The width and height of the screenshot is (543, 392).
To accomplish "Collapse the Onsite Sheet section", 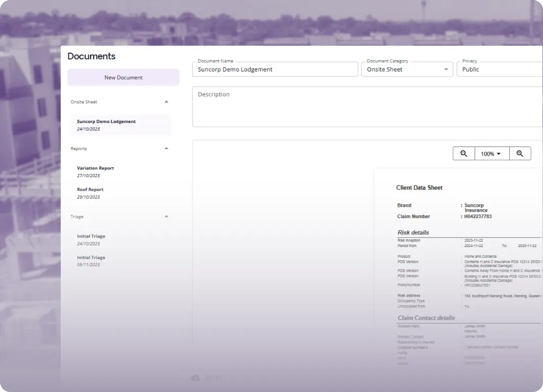I will (166, 102).
